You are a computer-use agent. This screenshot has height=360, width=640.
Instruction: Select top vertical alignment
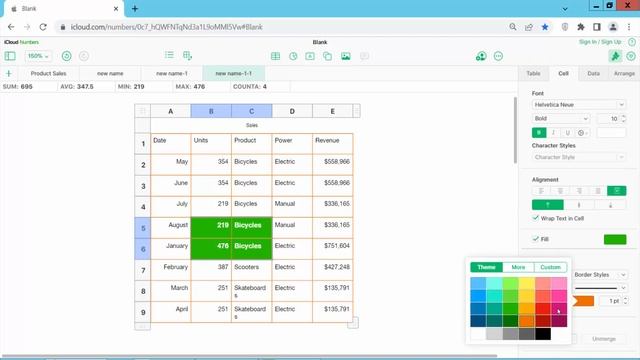(548, 204)
